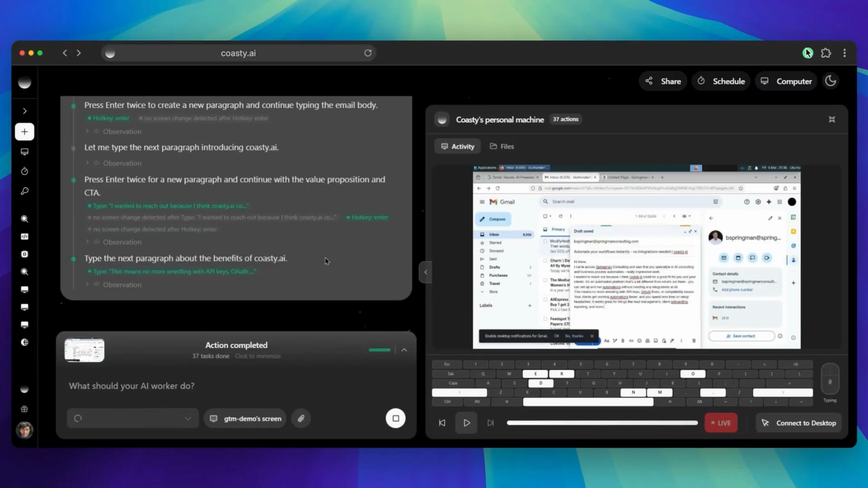Viewport: 868px width, 488px height.
Task: Go back with the browser back arrow
Action: coord(65,53)
